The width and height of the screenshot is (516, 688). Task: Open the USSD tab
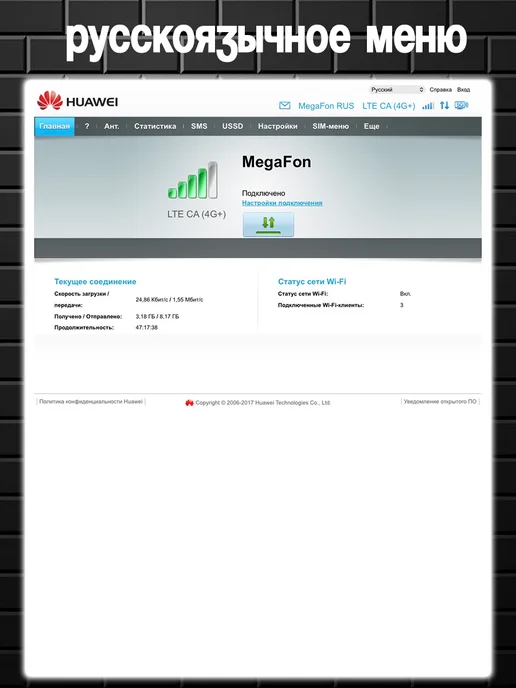232,126
